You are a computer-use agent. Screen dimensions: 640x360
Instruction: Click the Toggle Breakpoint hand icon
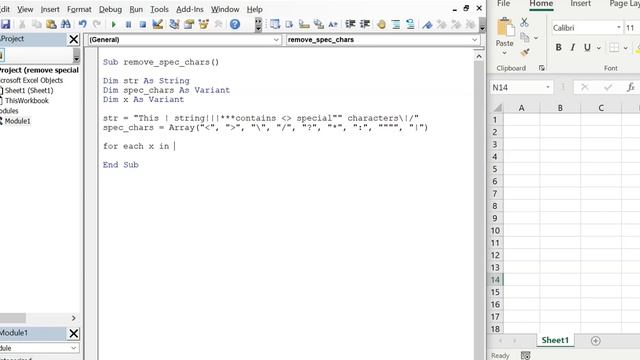click(381, 24)
